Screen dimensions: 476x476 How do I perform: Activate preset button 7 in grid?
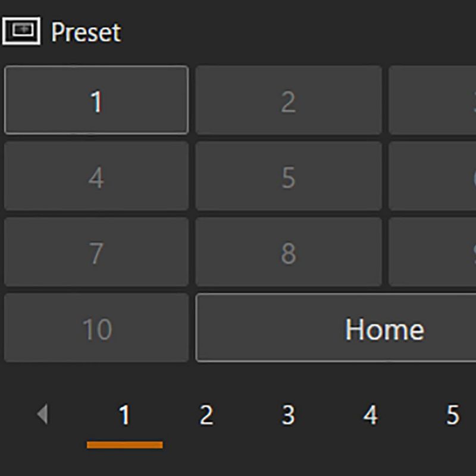point(96,252)
